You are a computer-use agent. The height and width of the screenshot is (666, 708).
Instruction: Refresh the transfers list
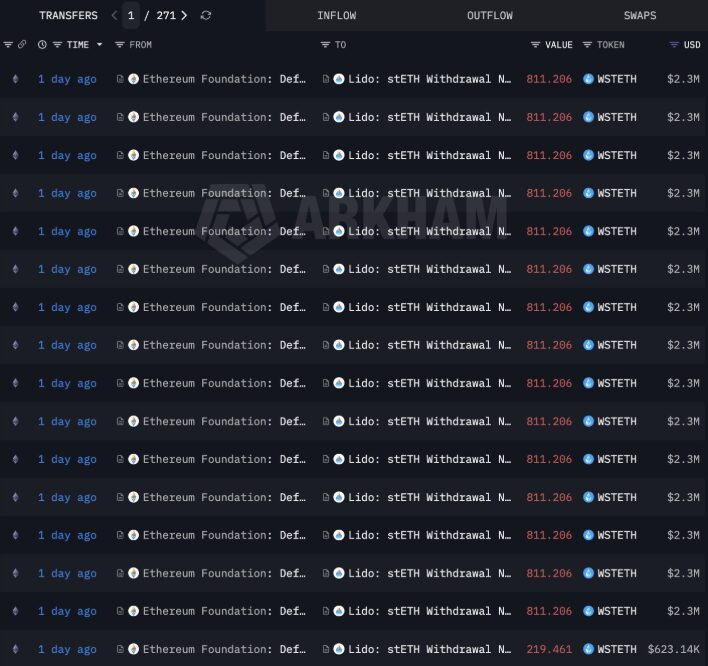tap(206, 15)
